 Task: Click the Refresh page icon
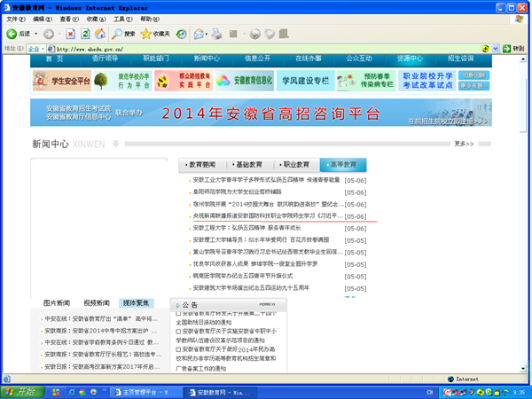coord(88,33)
